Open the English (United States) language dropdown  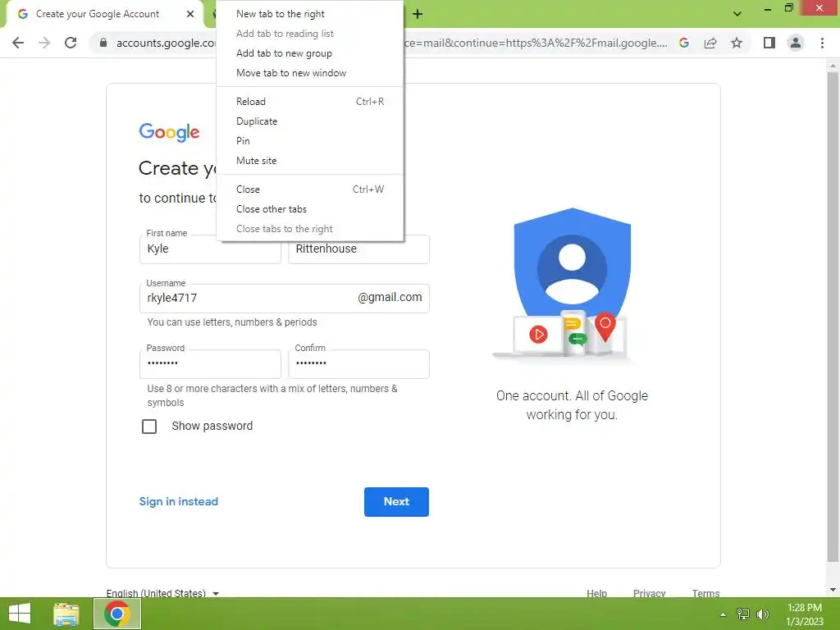[163, 592]
